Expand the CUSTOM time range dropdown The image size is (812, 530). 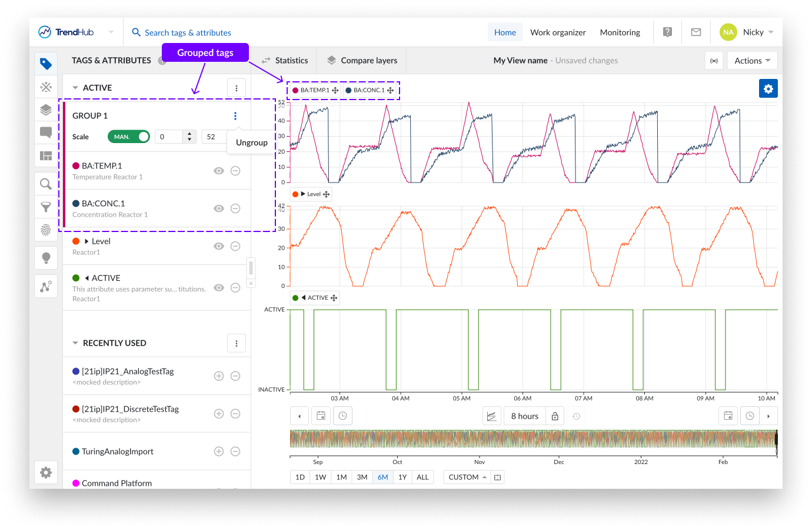467,477
